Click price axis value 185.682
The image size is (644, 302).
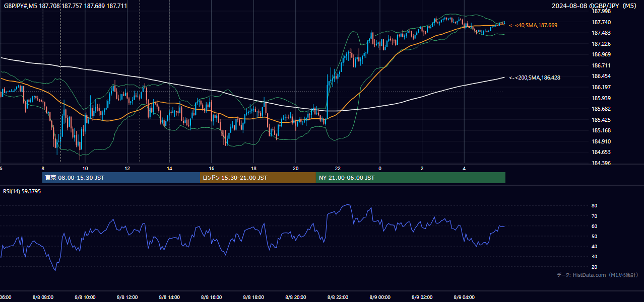click(x=601, y=109)
